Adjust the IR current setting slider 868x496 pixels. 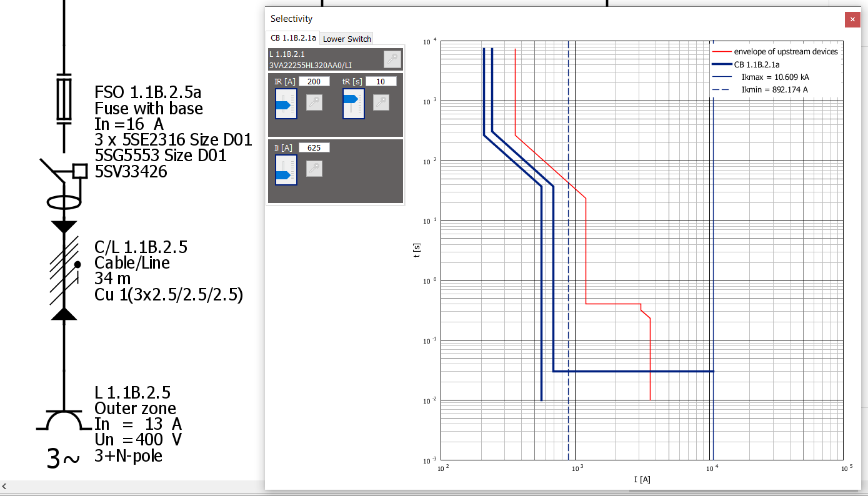click(286, 104)
